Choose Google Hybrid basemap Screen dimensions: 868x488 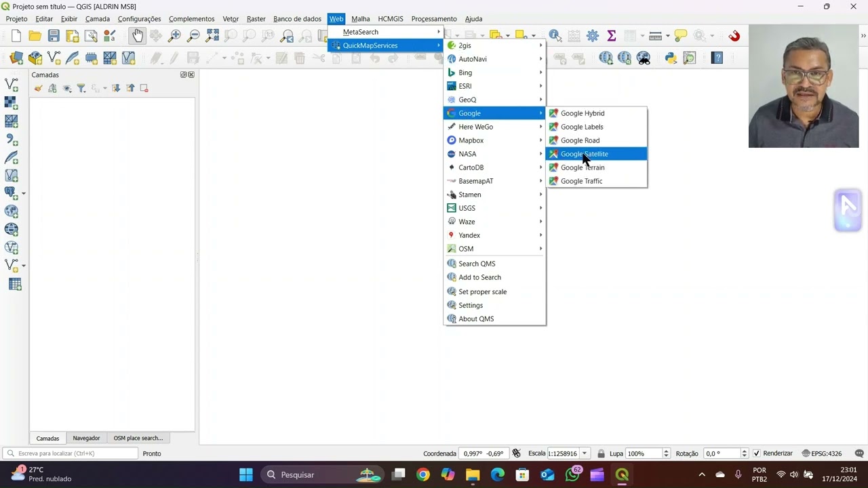[597, 113]
